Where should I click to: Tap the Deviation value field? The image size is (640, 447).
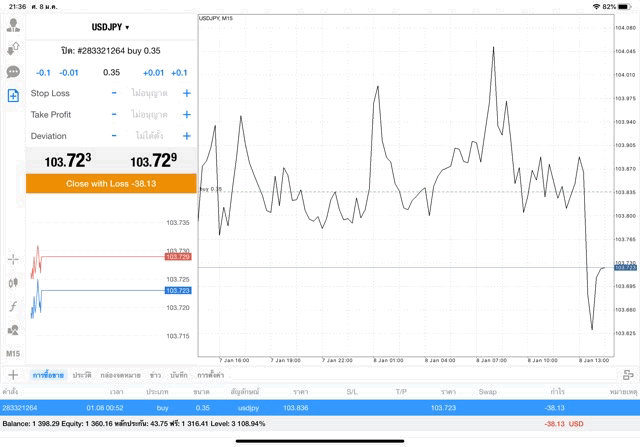pyautogui.click(x=149, y=136)
